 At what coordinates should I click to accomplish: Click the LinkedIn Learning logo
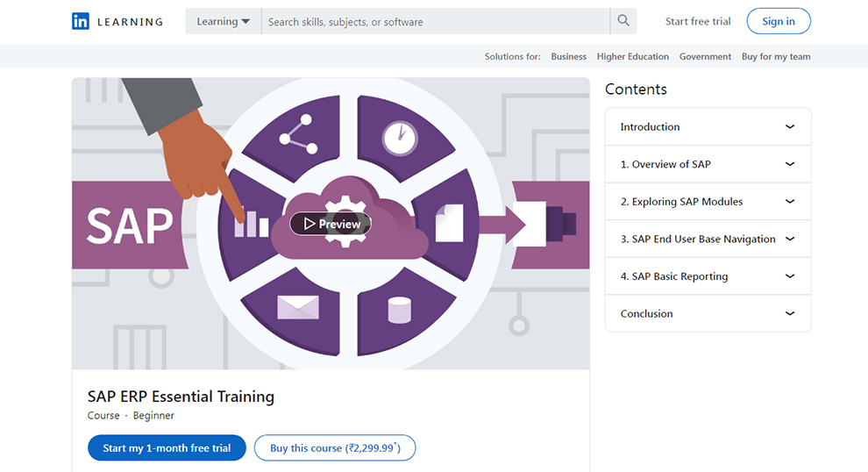click(x=117, y=22)
